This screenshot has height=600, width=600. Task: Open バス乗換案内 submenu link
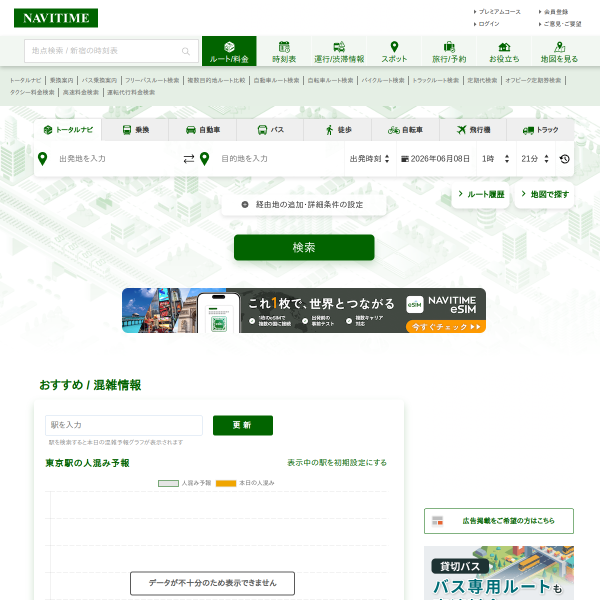(99, 80)
